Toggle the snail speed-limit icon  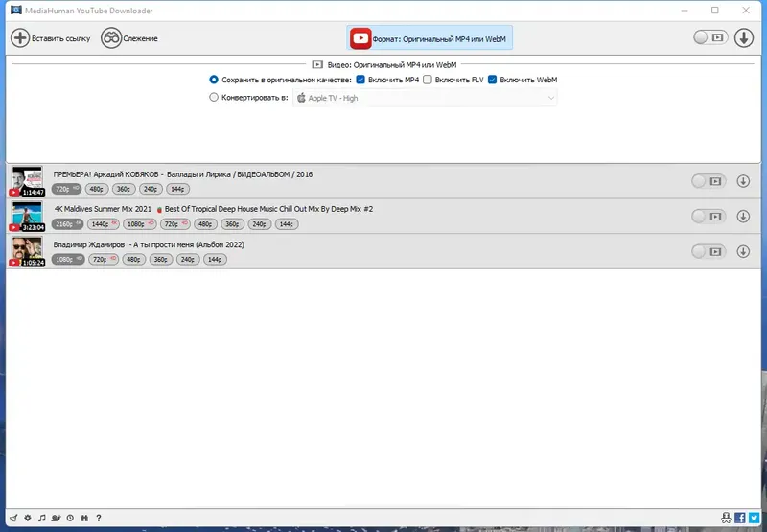click(x=56, y=518)
